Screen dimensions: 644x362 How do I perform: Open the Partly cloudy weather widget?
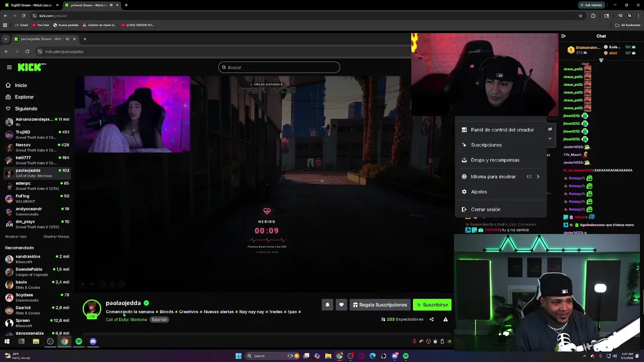tap(18, 356)
